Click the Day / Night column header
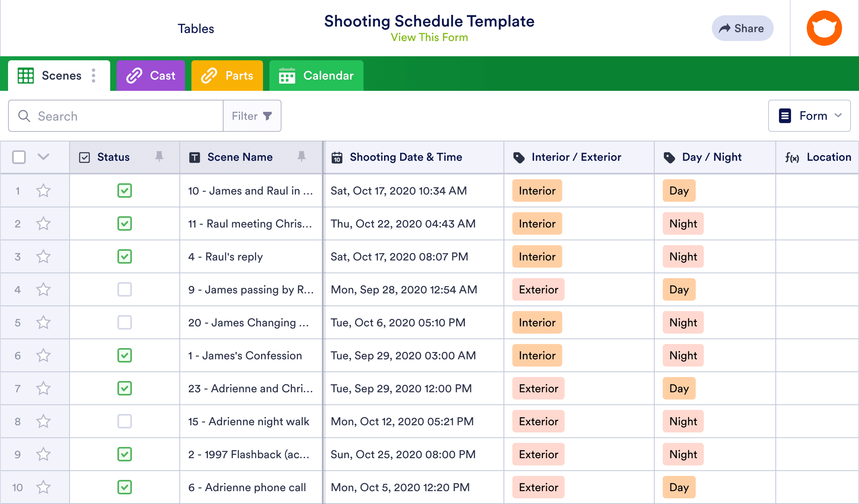This screenshot has height=504, width=859. [715, 157]
